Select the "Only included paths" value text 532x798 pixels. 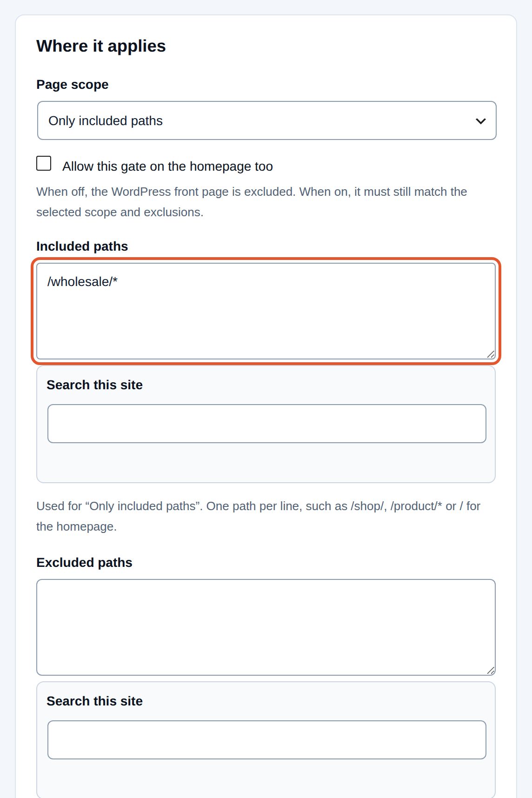(106, 121)
